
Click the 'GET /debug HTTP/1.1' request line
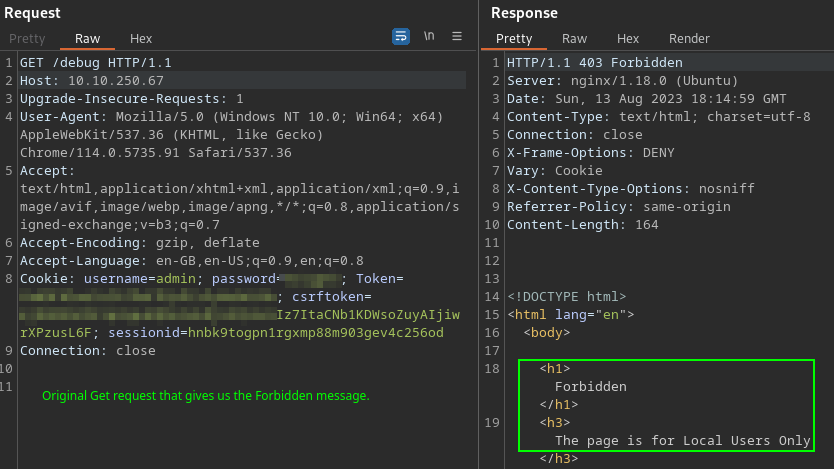pyautogui.click(x=96, y=63)
